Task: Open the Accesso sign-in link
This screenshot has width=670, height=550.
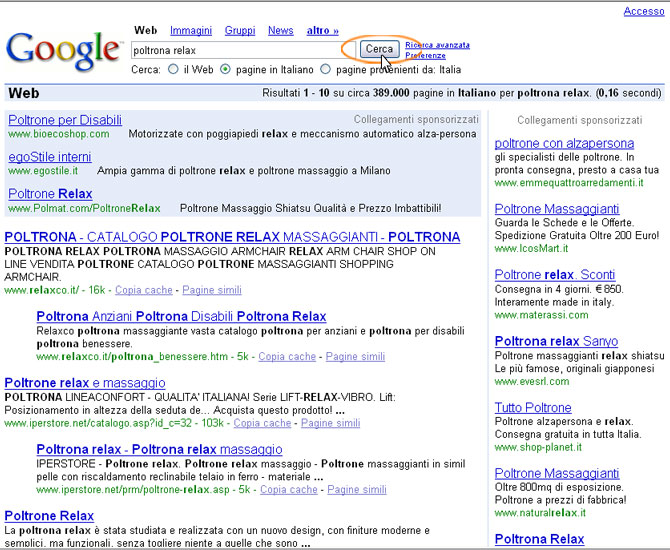Action: click(644, 11)
